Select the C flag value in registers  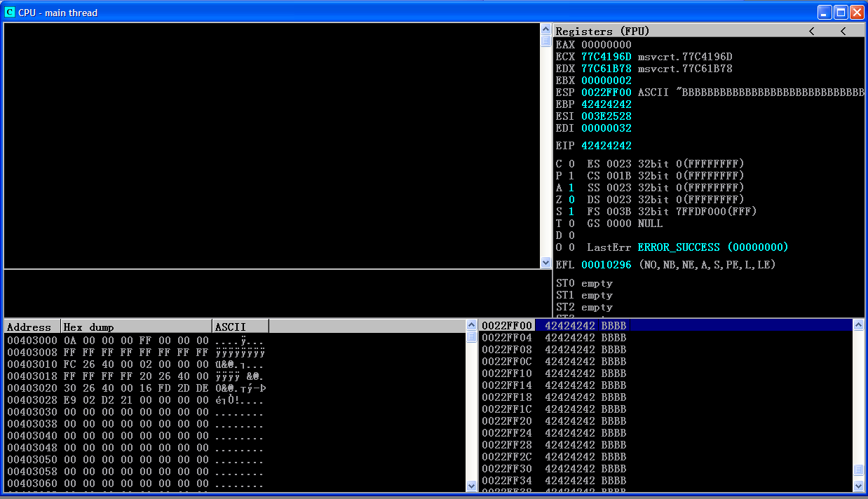coord(571,164)
